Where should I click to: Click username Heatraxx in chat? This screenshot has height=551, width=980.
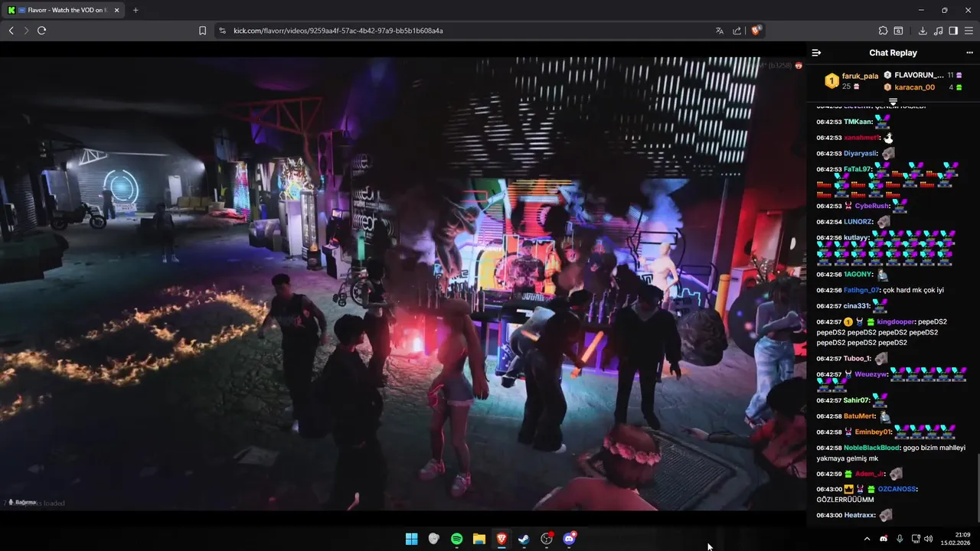[859, 515]
